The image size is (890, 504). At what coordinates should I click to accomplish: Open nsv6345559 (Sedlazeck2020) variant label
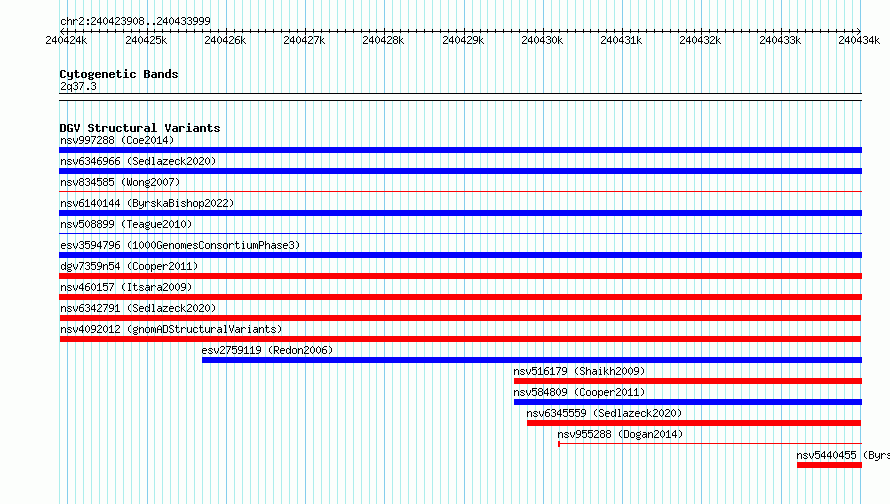coord(604,413)
